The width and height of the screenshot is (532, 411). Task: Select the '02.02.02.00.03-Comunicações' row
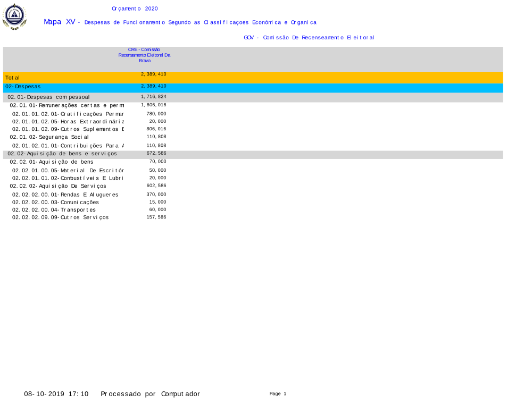[55, 203]
